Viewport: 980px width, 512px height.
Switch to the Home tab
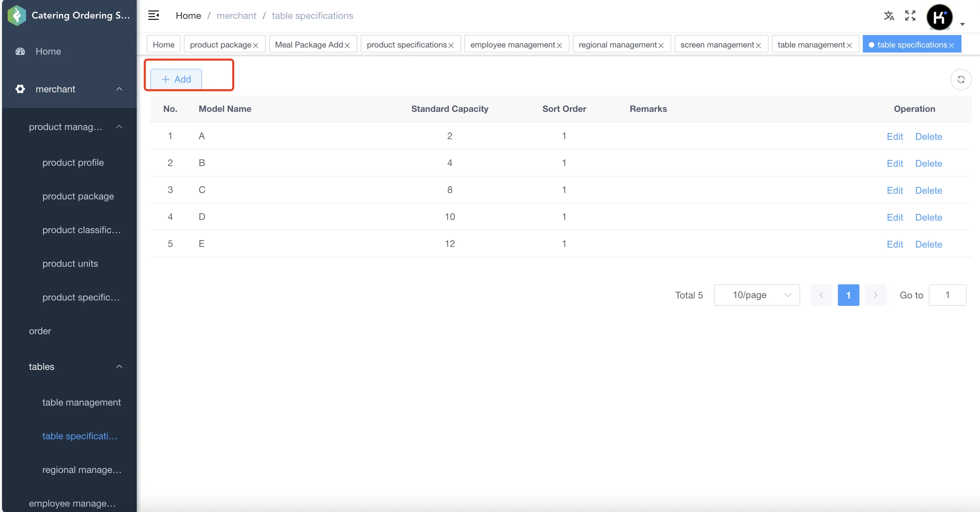coord(164,44)
